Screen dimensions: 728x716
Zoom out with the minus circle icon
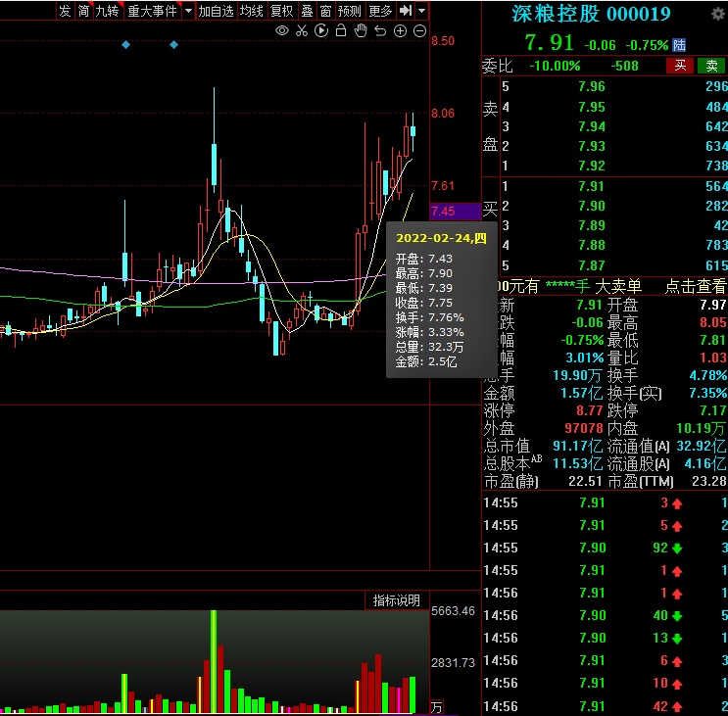tap(419, 31)
